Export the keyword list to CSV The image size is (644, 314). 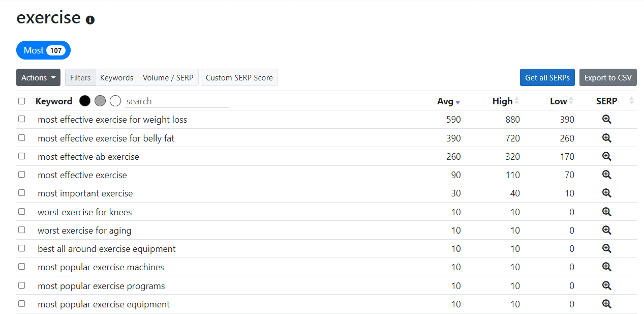coord(608,77)
